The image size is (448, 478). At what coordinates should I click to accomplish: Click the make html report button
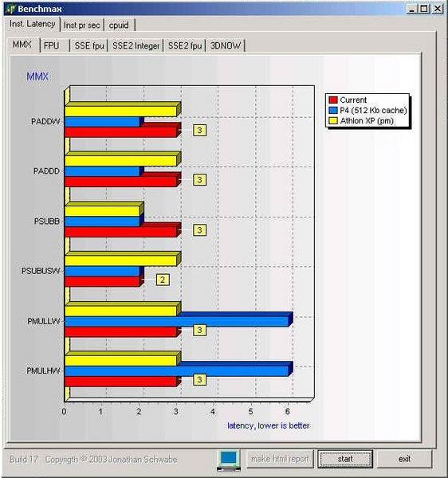click(x=280, y=459)
